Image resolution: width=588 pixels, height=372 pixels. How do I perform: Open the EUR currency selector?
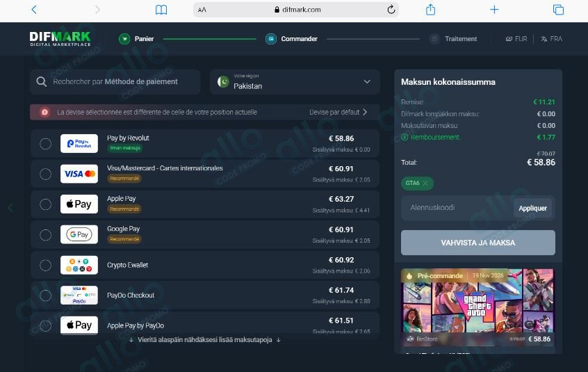pos(516,39)
